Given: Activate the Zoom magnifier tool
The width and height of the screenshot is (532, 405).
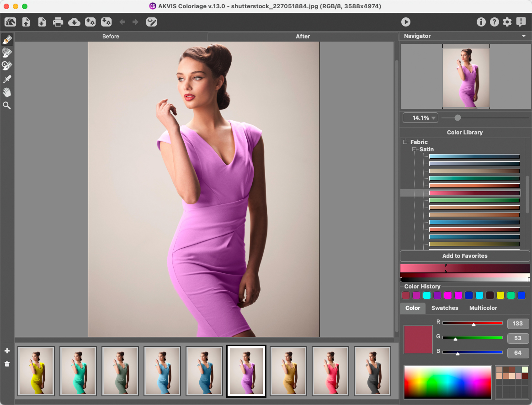Looking at the screenshot, I should click(7, 106).
